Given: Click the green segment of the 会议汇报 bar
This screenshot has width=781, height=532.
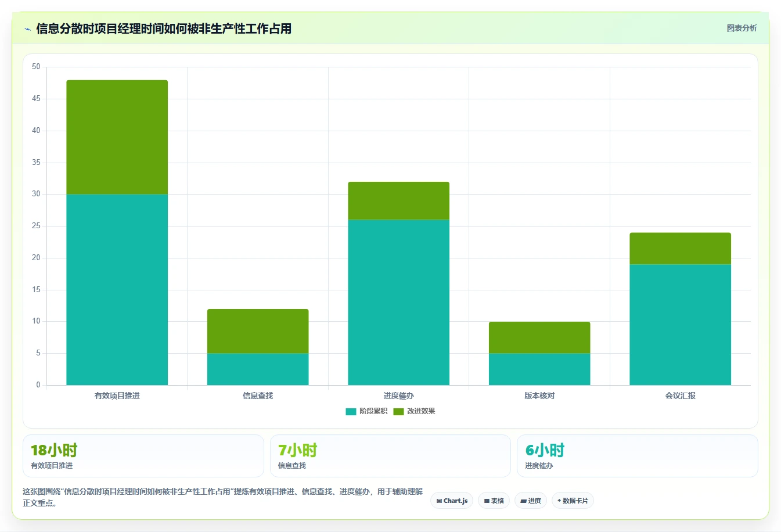Looking at the screenshot, I should coord(681,249).
